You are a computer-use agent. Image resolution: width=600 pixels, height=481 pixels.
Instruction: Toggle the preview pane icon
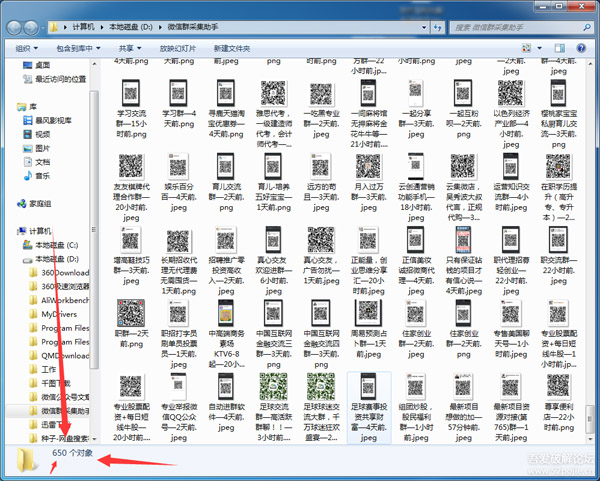[x=559, y=48]
